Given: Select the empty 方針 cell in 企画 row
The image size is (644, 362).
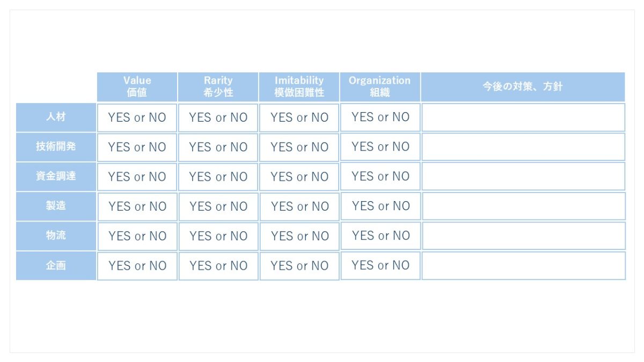Looking at the screenshot, I should pyautogui.click(x=523, y=265).
